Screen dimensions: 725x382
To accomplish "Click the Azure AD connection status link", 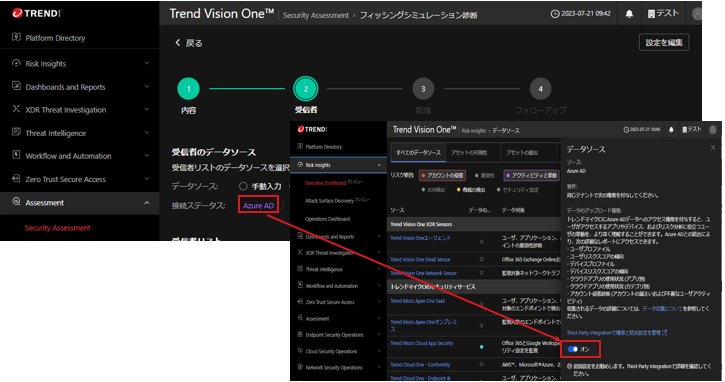I will pos(258,205).
